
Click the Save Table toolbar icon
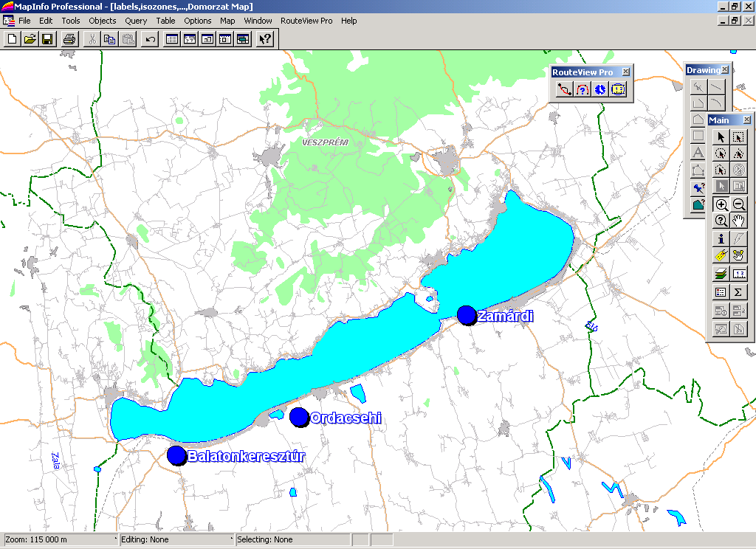coord(47,39)
